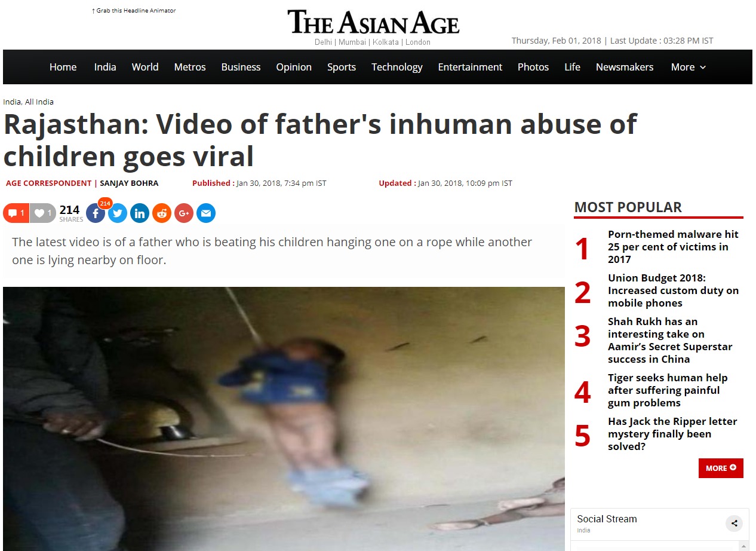Open Porn-themed malware article link
This screenshot has width=756, height=551.
point(674,247)
